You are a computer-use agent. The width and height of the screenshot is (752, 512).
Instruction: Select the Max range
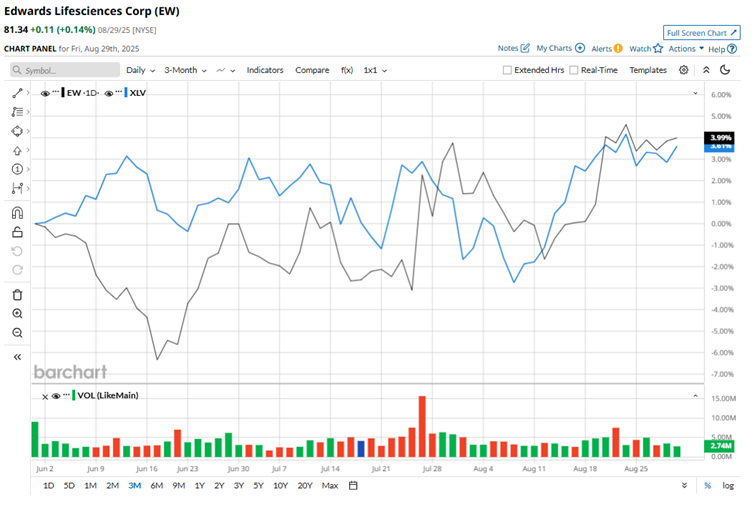pos(330,486)
